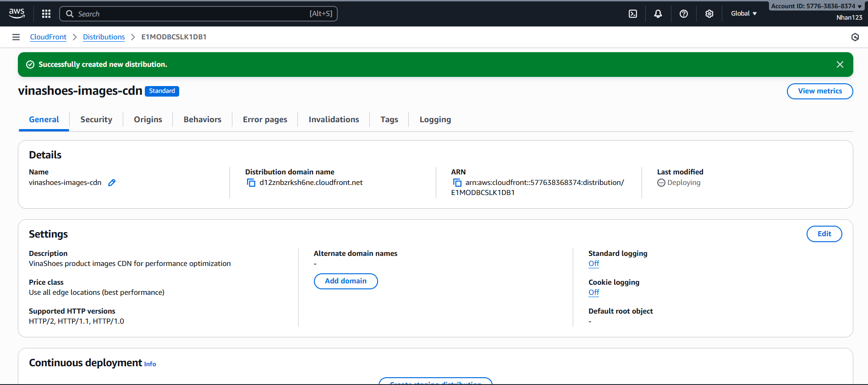Click the Standard badge label
The height and width of the screenshot is (385, 868).
162,91
